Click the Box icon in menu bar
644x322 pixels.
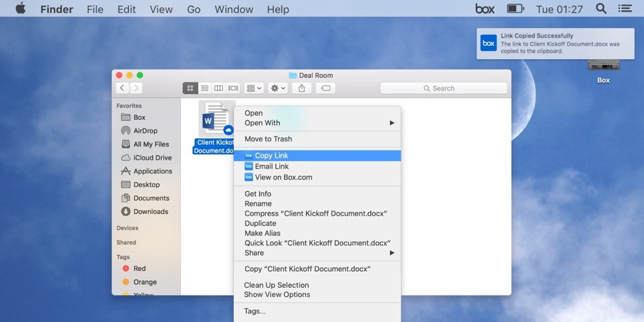(x=485, y=9)
